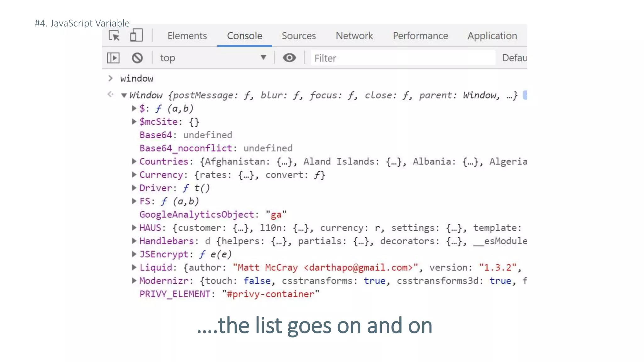
Task: Switch to the Application tab
Action: [492, 36]
